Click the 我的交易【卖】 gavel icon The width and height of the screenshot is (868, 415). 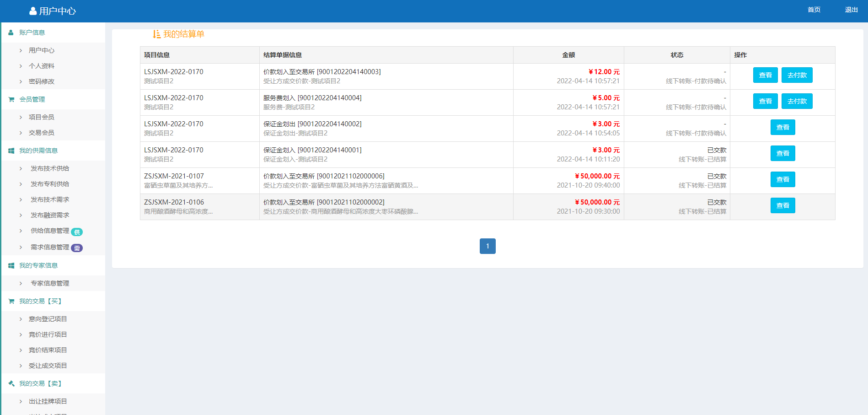click(11, 383)
